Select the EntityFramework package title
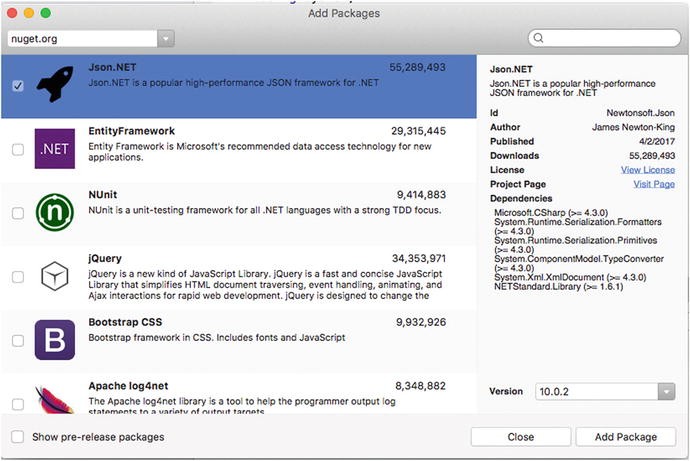 (132, 131)
